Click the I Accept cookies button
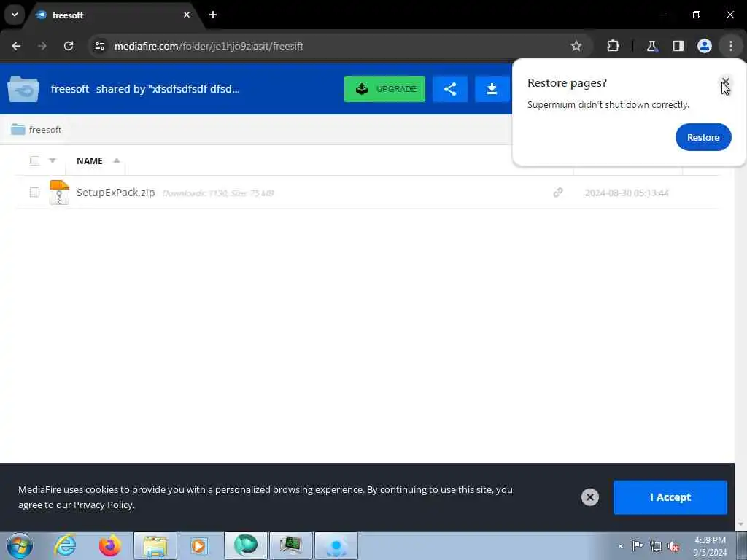This screenshot has height=560, width=747. (x=670, y=497)
